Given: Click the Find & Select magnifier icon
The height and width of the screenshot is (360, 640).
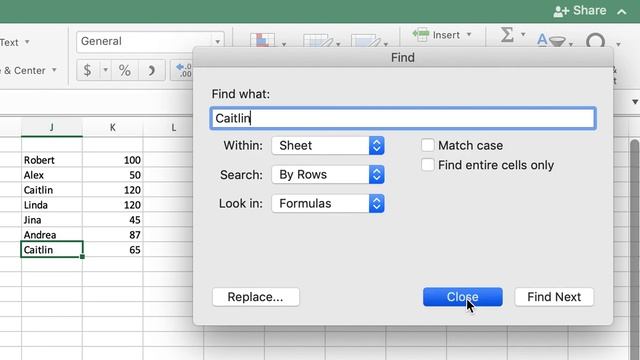Looking at the screenshot, I should pyautogui.click(x=596, y=40).
